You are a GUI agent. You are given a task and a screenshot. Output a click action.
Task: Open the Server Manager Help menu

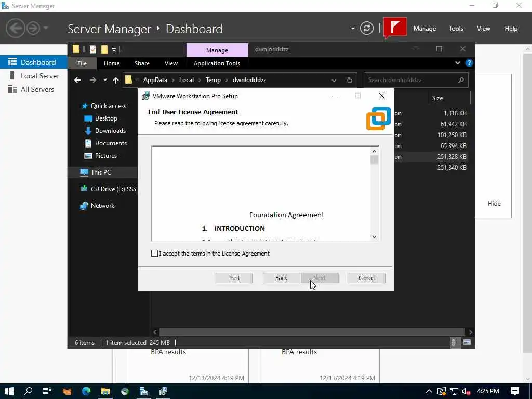511,29
